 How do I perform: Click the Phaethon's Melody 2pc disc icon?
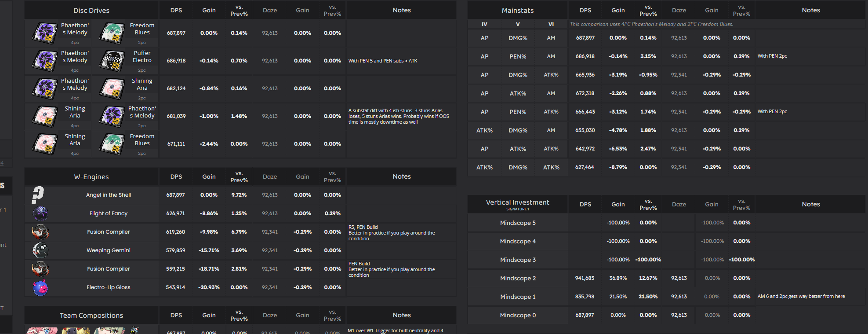tap(112, 116)
